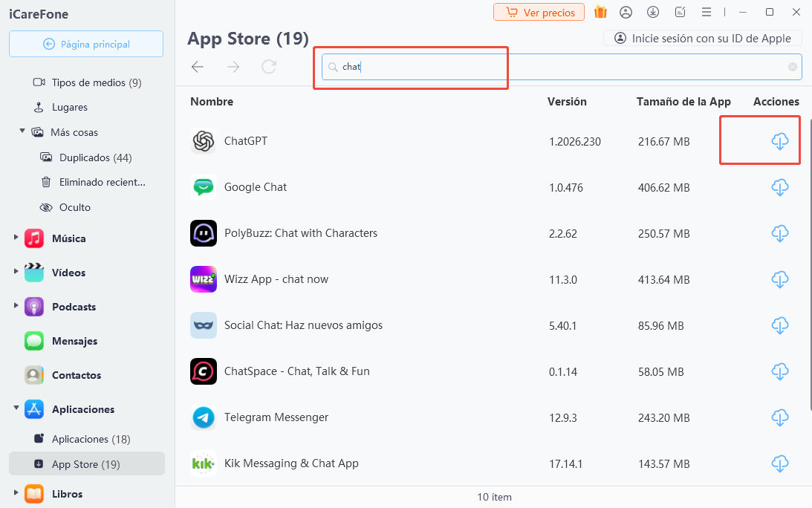
Task: Focus the chat search input field
Action: 562,67
